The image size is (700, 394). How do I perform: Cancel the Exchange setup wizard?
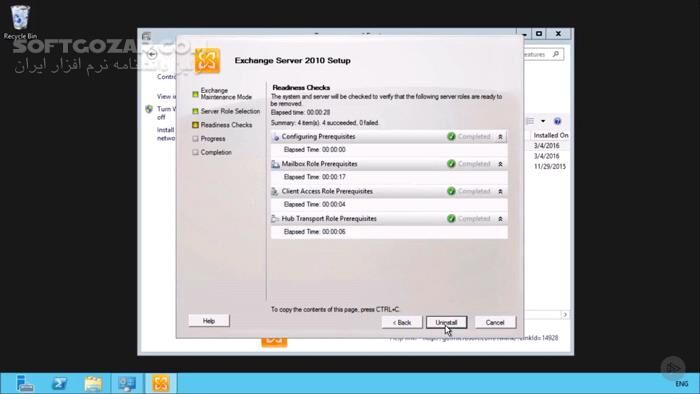(495, 322)
